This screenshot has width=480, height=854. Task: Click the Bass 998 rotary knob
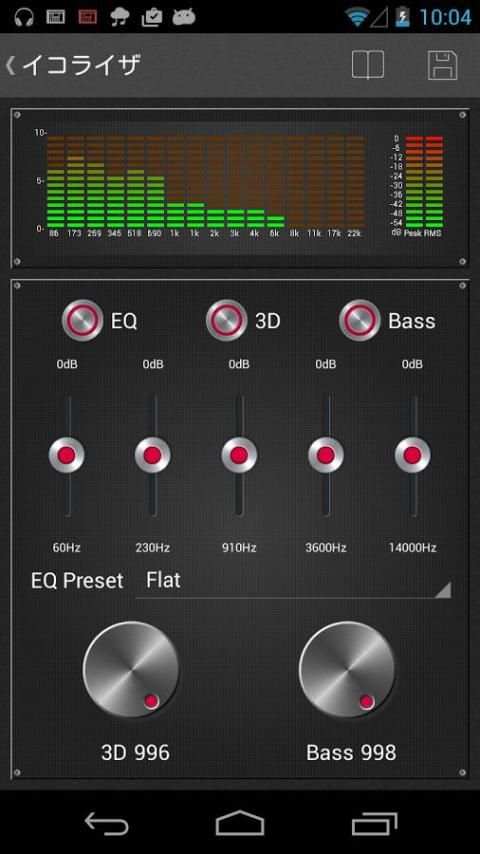pyautogui.click(x=347, y=669)
